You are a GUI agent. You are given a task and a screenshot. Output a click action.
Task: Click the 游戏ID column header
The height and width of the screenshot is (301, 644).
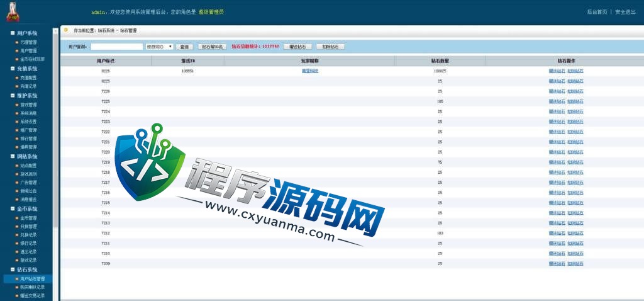(x=188, y=61)
